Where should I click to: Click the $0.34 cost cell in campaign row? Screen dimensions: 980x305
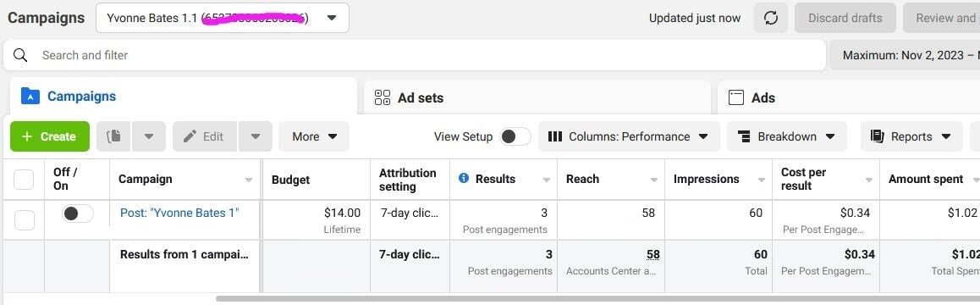[x=826, y=219]
